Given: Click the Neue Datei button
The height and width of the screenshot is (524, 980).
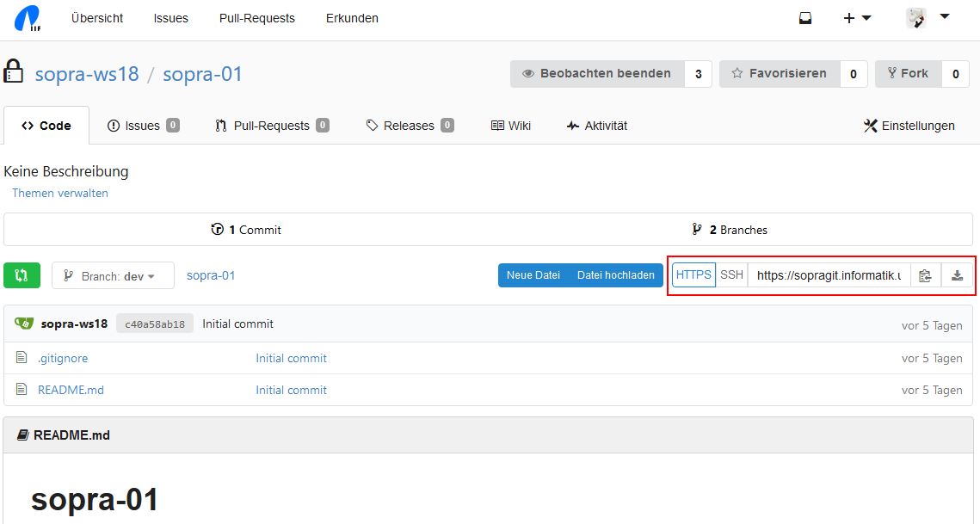Looking at the screenshot, I should (533, 275).
